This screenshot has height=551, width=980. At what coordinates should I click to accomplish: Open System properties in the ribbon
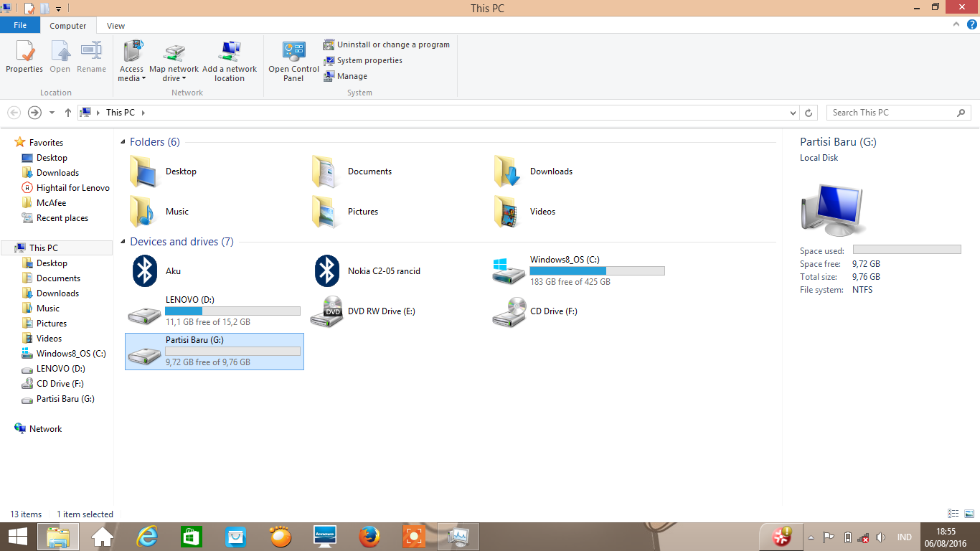coord(363,60)
